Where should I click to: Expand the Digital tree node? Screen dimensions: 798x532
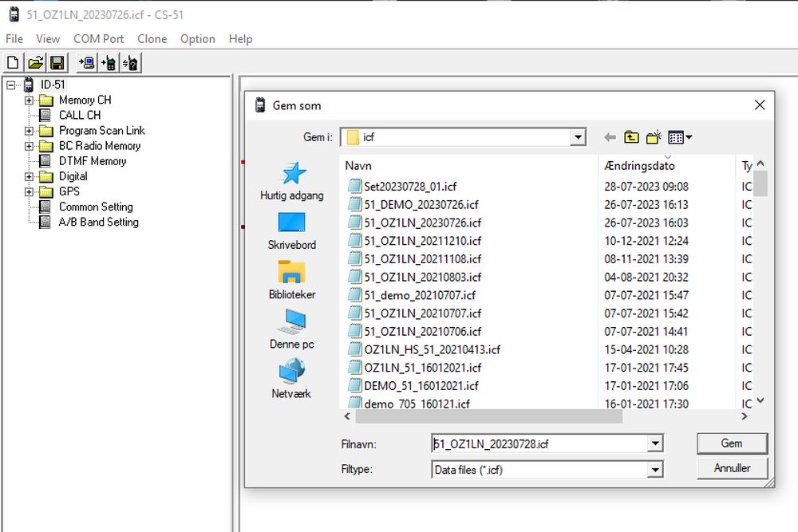[29, 176]
